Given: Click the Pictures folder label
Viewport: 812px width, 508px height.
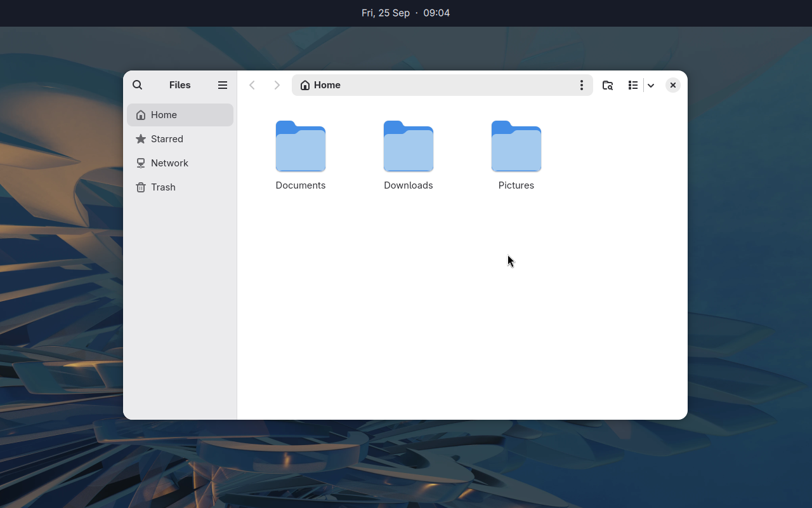Looking at the screenshot, I should tap(516, 185).
